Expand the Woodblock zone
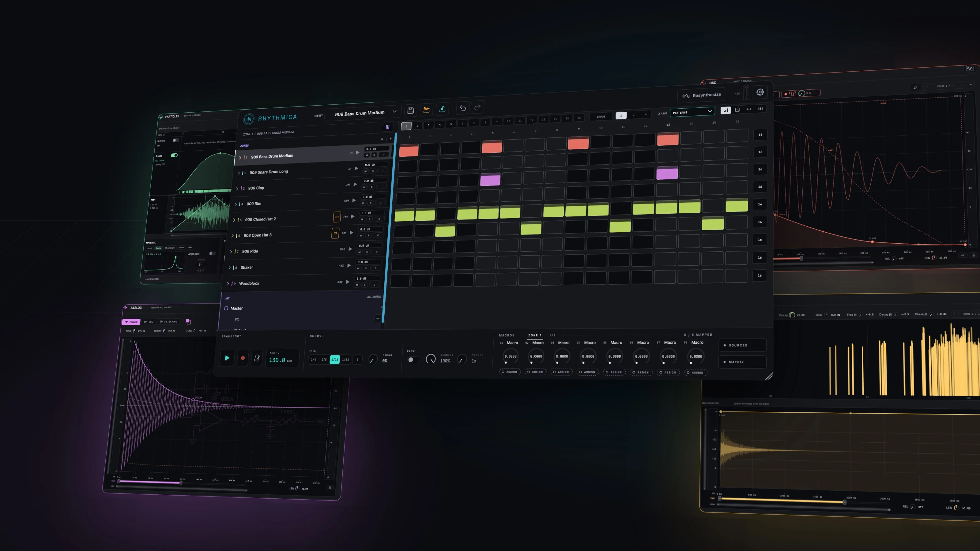The height and width of the screenshot is (551, 980). click(228, 284)
